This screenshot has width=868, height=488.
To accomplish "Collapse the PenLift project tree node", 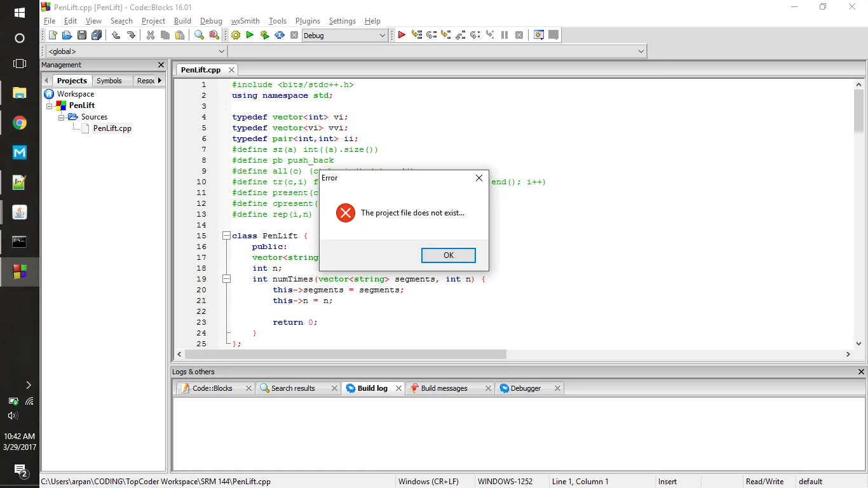I will coord(50,105).
